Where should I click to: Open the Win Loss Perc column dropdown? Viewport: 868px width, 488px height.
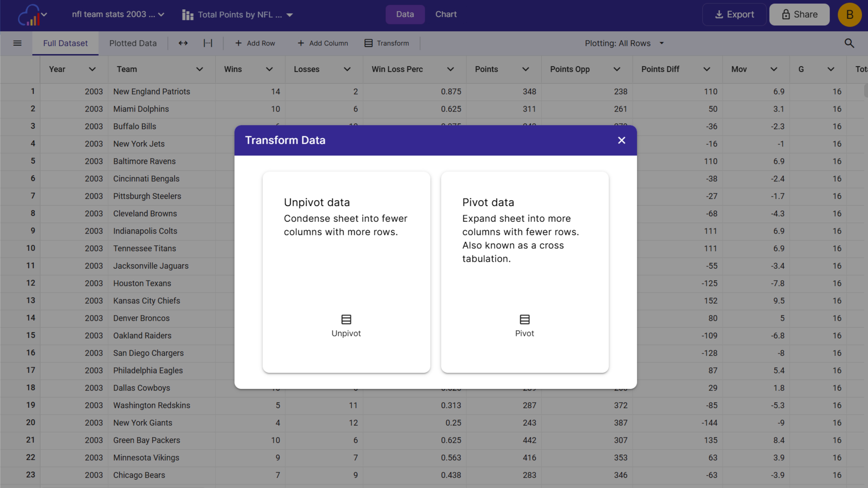[450, 69]
